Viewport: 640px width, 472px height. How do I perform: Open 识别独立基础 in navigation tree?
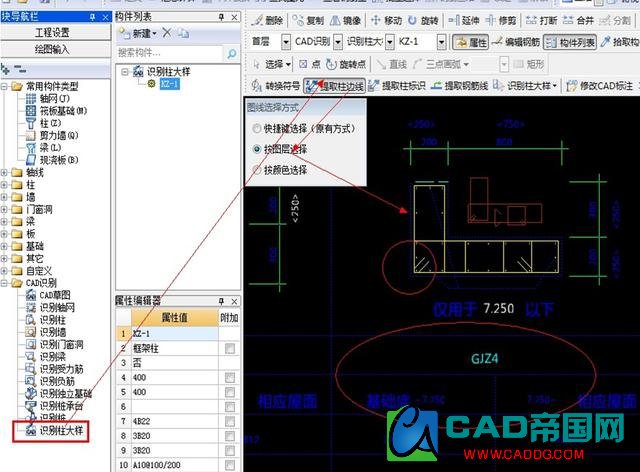point(59,393)
